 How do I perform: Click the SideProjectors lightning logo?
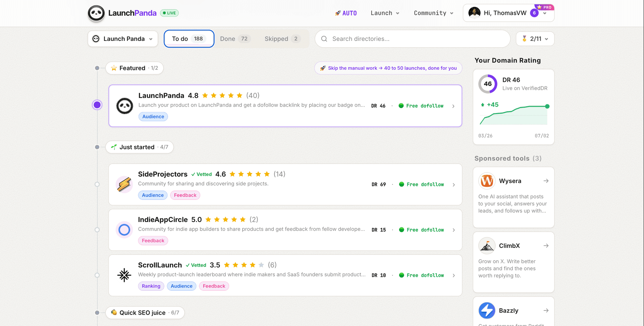[x=124, y=184]
